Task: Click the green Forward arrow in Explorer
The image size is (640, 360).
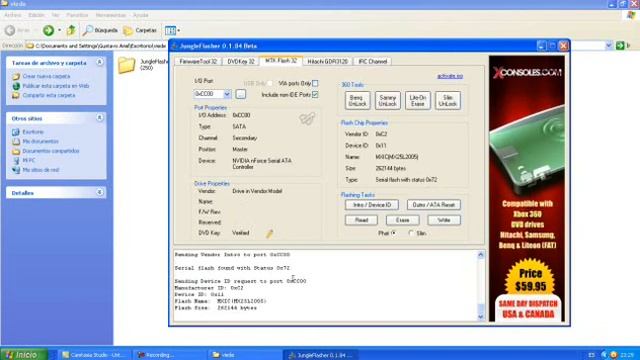Action: click(49, 30)
